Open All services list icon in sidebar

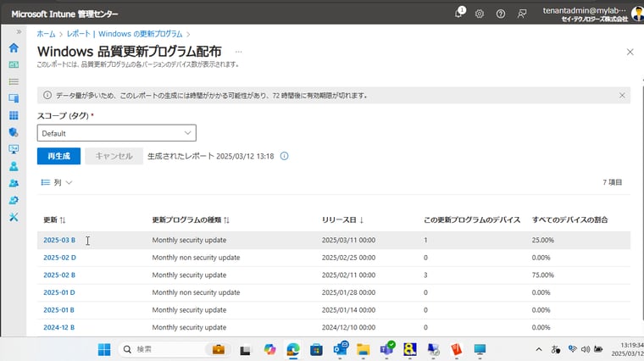14,81
